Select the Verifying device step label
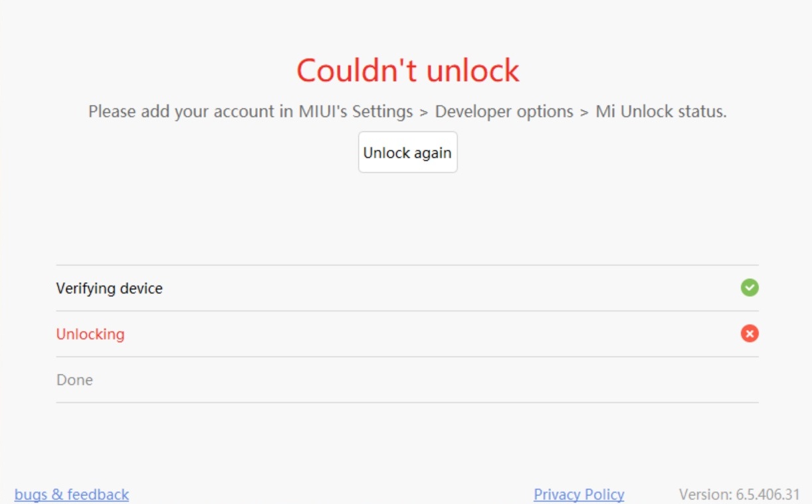Screen dimensions: 812x504 click(109, 288)
